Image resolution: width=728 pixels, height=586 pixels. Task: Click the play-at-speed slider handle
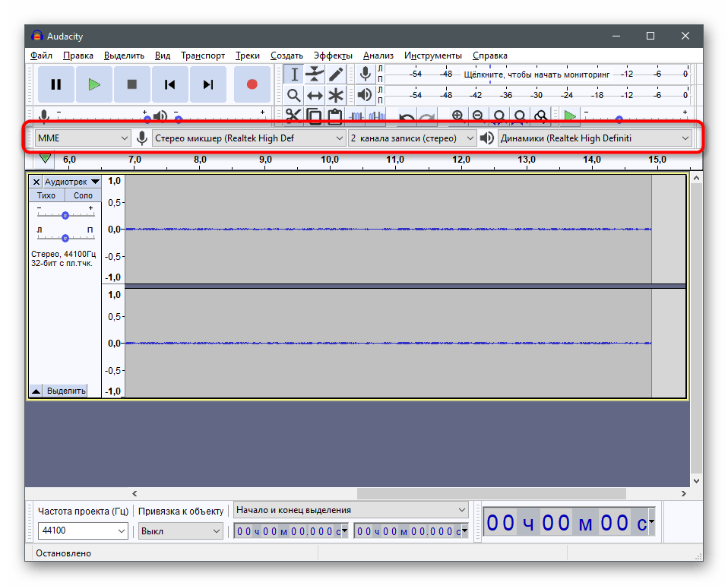point(619,119)
